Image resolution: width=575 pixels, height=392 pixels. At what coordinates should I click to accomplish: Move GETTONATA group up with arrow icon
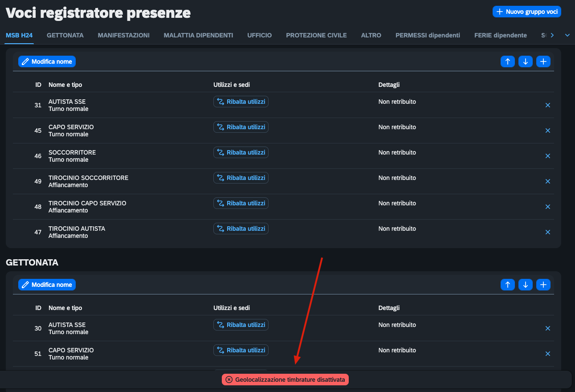tap(508, 285)
